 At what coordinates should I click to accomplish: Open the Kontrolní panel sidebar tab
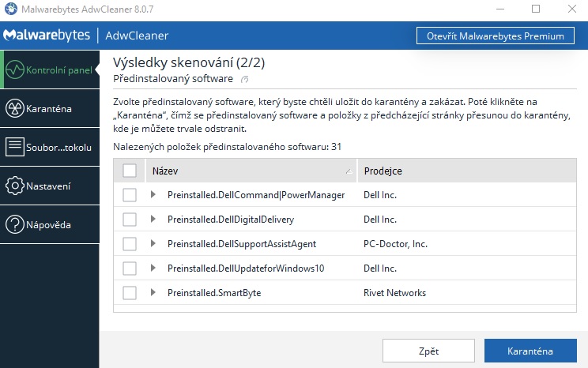(x=50, y=69)
